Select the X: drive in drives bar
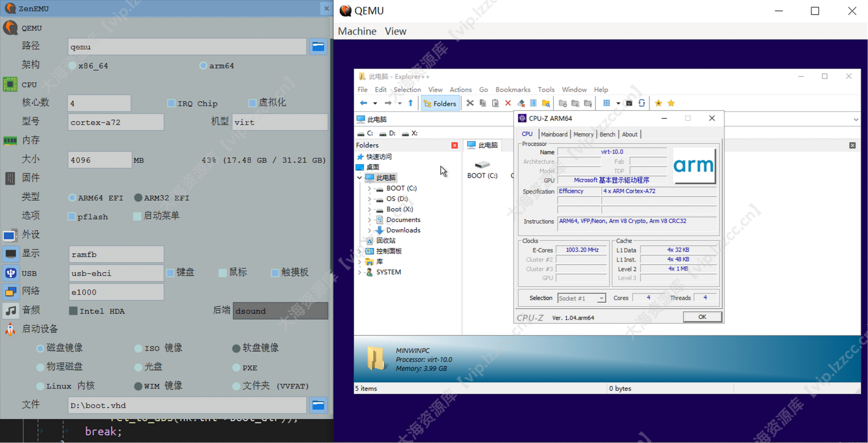Image resolution: width=868 pixels, height=443 pixels. tap(410, 133)
